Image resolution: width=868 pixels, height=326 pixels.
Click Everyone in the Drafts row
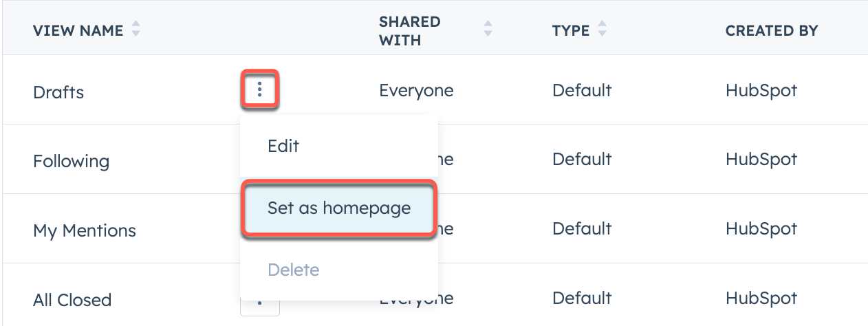[x=416, y=91]
